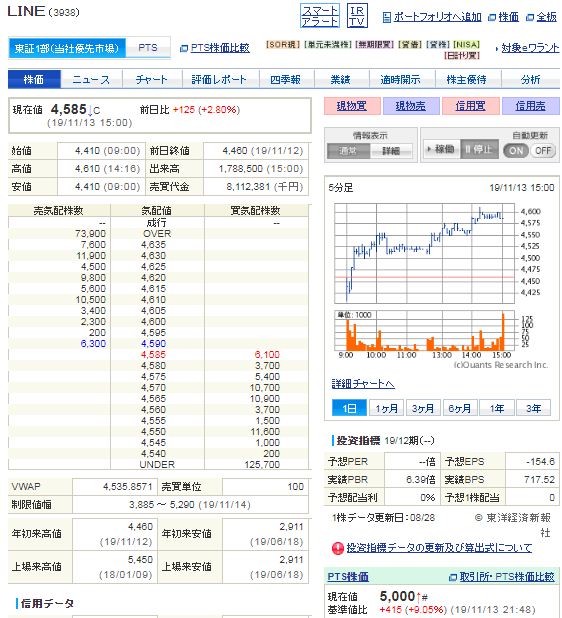This screenshot has width=562, height=618.
Task: Open the 適時開示 tab
Action: pyautogui.click(x=402, y=80)
